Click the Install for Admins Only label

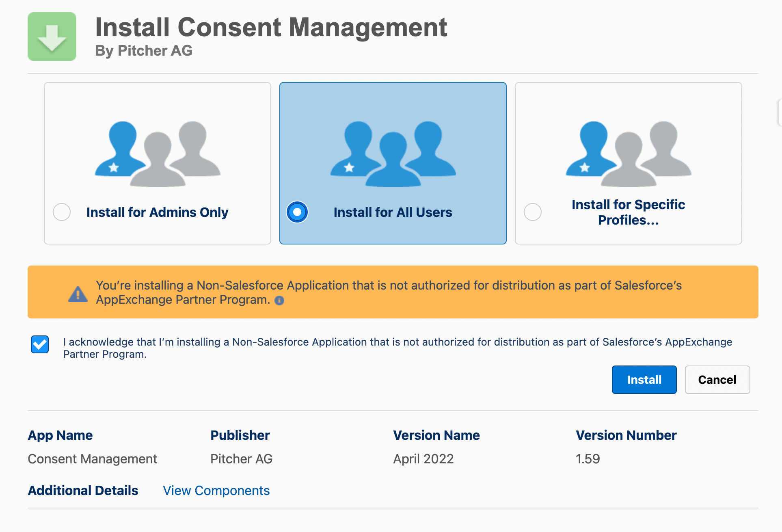(157, 212)
